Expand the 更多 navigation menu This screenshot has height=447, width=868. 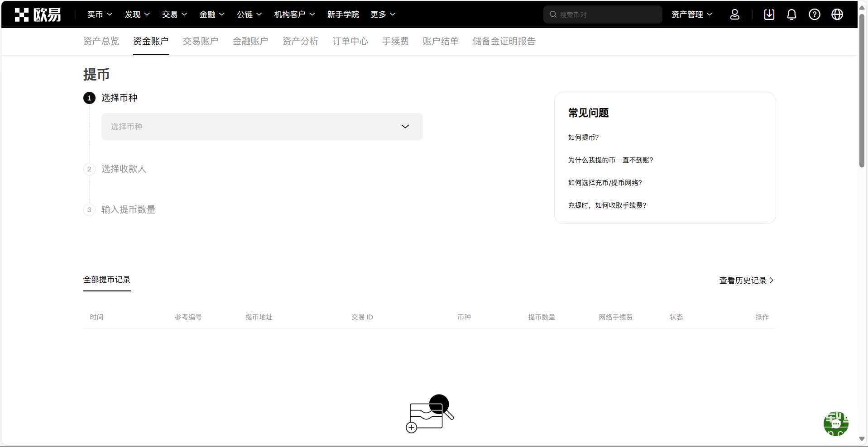click(383, 14)
